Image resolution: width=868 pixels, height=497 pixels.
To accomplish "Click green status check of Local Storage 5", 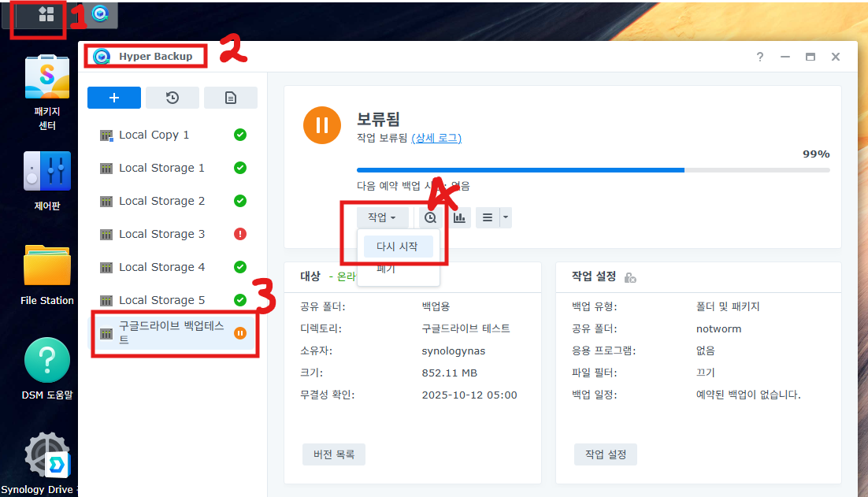I will tap(240, 300).
